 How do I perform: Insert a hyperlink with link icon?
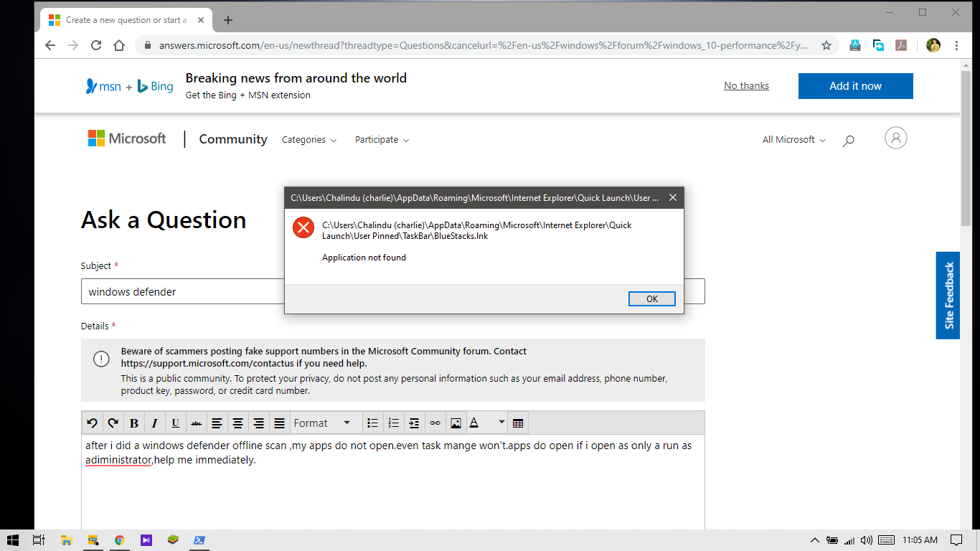coord(435,423)
